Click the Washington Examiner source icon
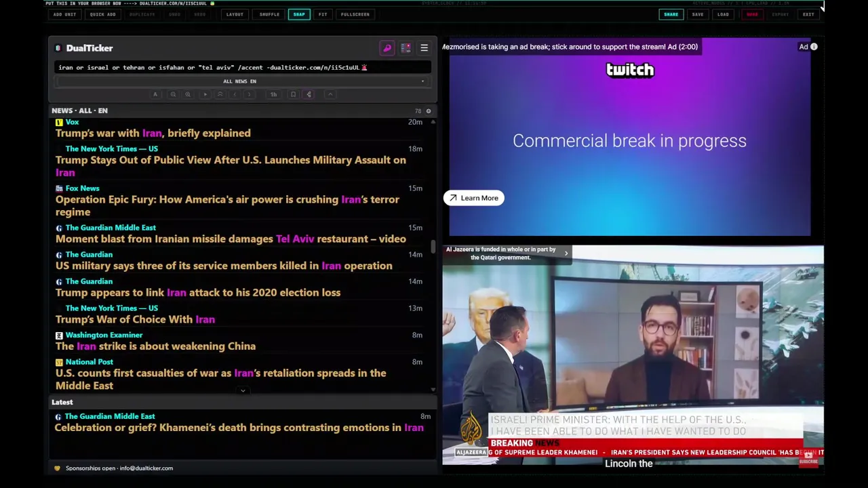The height and width of the screenshot is (488, 868). pyautogui.click(x=59, y=335)
